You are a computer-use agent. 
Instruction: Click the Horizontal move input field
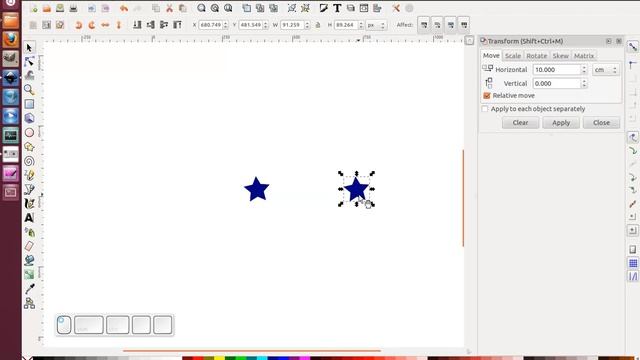click(x=557, y=70)
